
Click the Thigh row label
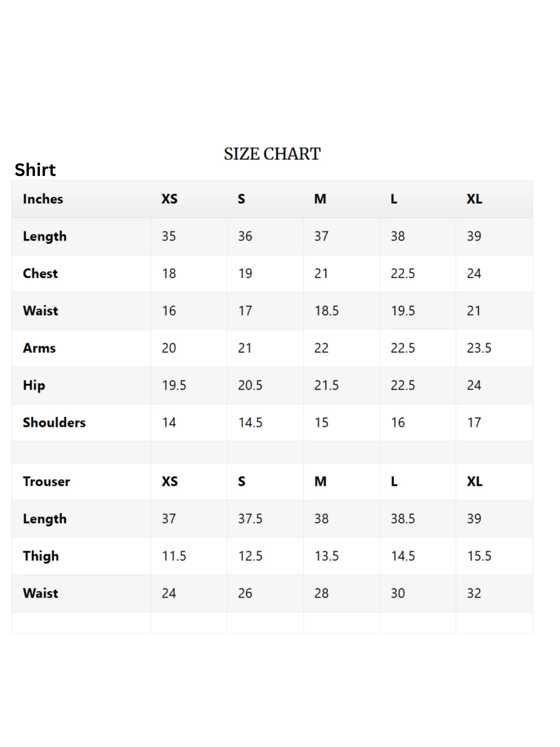[41, 556]
